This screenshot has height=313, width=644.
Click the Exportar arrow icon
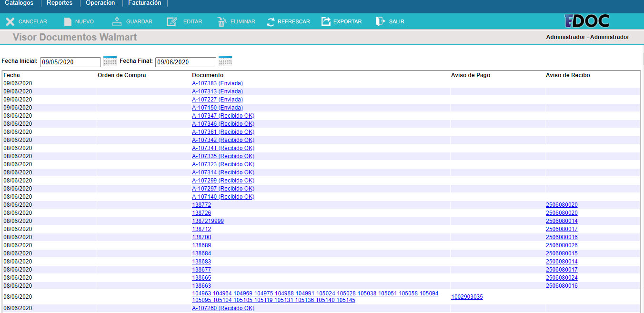pos(326,21)
